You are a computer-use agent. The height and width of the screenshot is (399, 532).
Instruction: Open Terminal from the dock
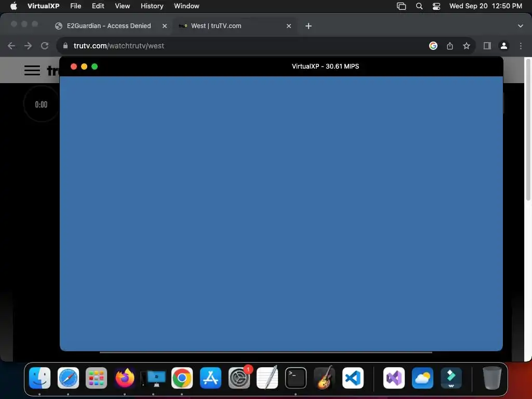296,378
